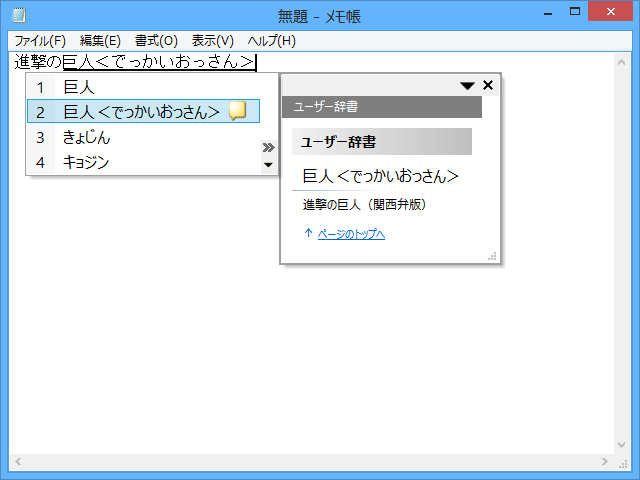Select candidate 1 巨人
Screen dimensions: 640x480
click(x=143, y=87)
